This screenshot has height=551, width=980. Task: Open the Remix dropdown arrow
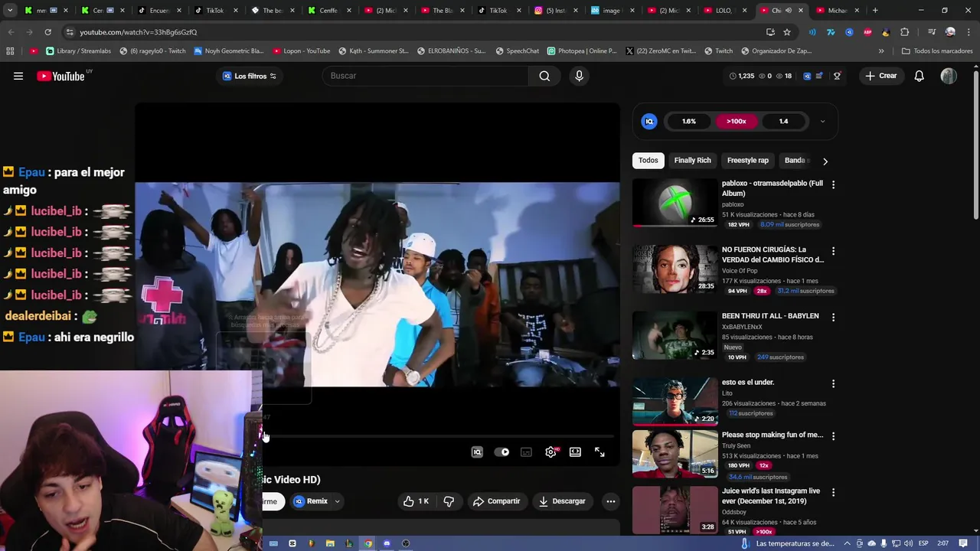click(337, 501)
